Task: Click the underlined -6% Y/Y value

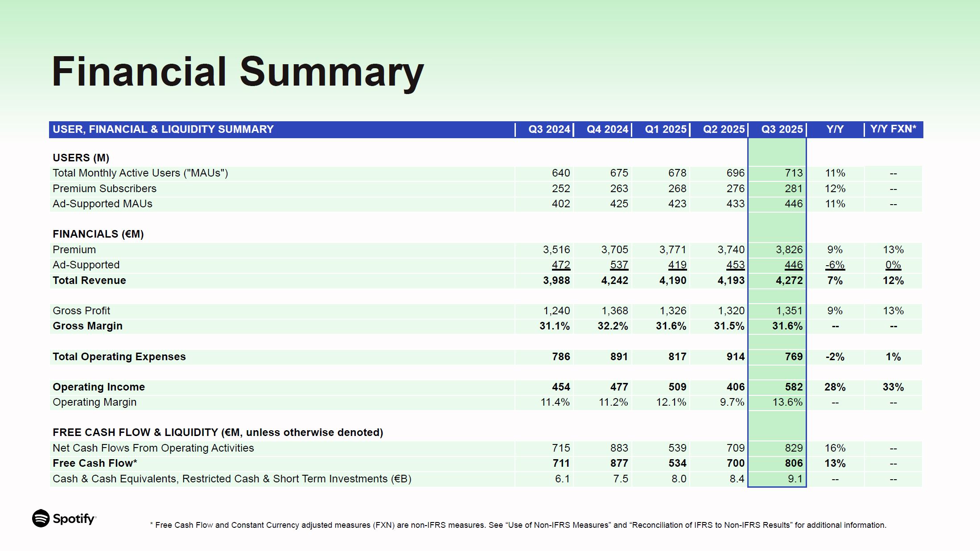Action: tap(835, 265)
